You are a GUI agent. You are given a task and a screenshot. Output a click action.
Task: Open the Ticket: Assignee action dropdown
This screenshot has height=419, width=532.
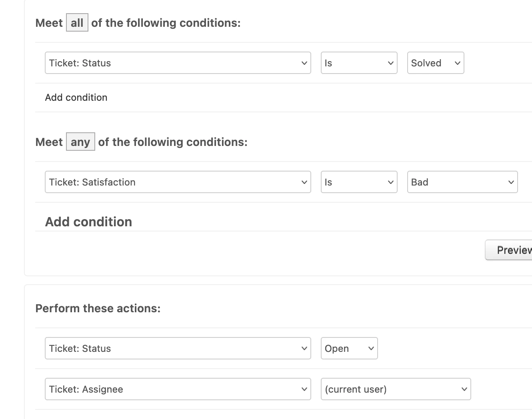click(178, 389)
